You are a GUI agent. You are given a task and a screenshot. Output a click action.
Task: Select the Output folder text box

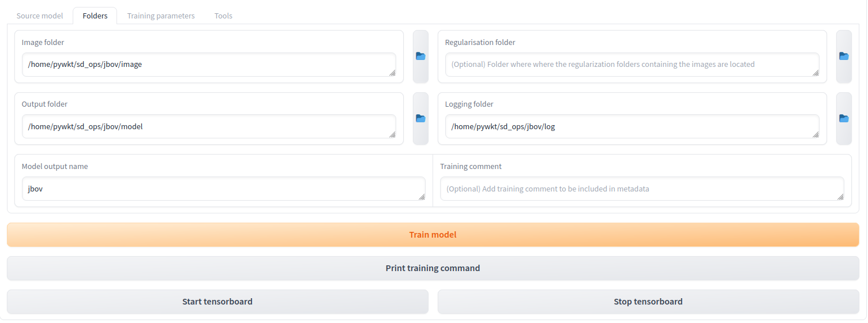[208, 126]
